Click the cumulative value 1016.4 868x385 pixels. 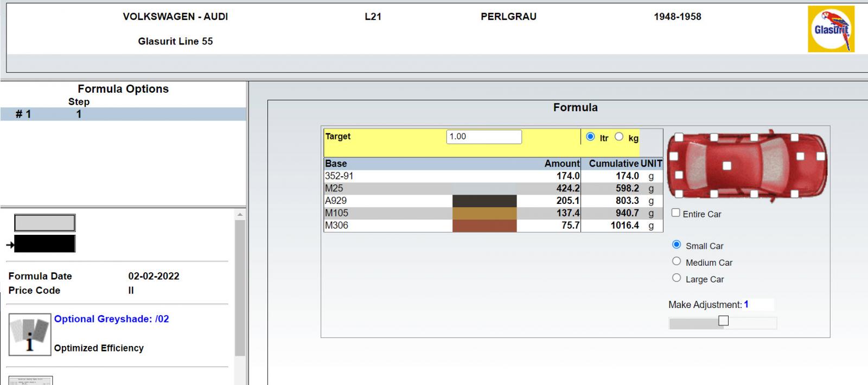[625, 226]
